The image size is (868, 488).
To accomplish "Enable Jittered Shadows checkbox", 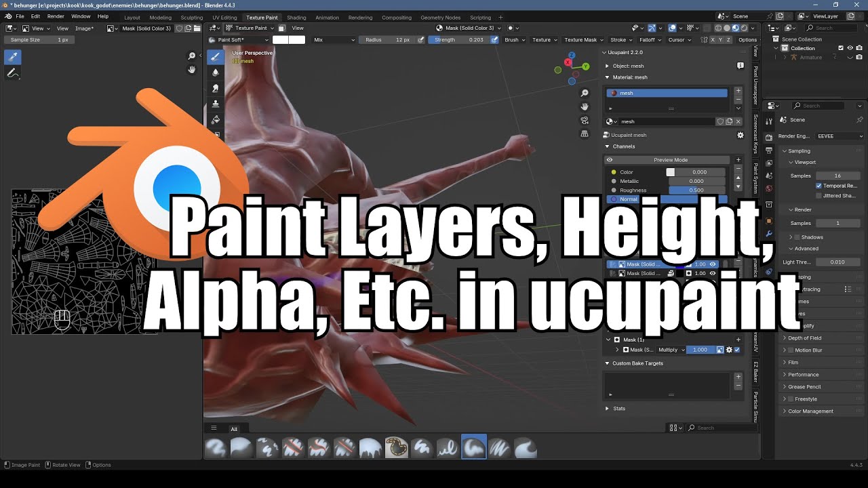I will pyautogui.click(x=818, y=196).
